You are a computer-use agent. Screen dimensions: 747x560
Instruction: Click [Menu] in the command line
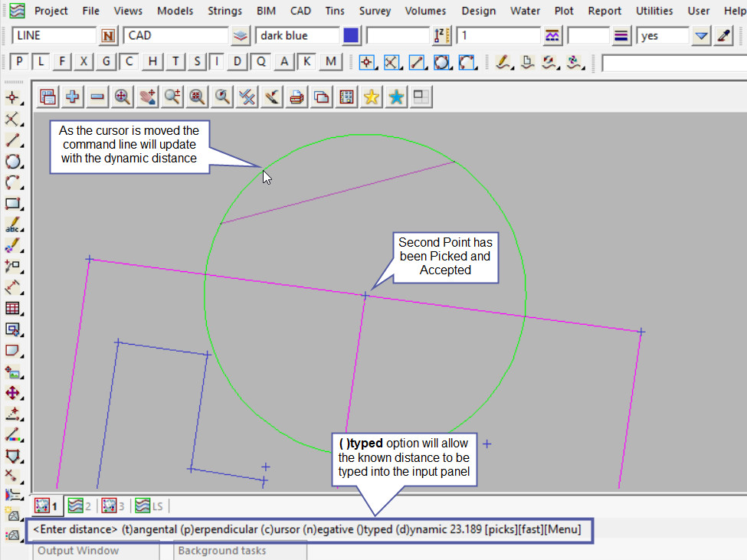pos(563,529)
